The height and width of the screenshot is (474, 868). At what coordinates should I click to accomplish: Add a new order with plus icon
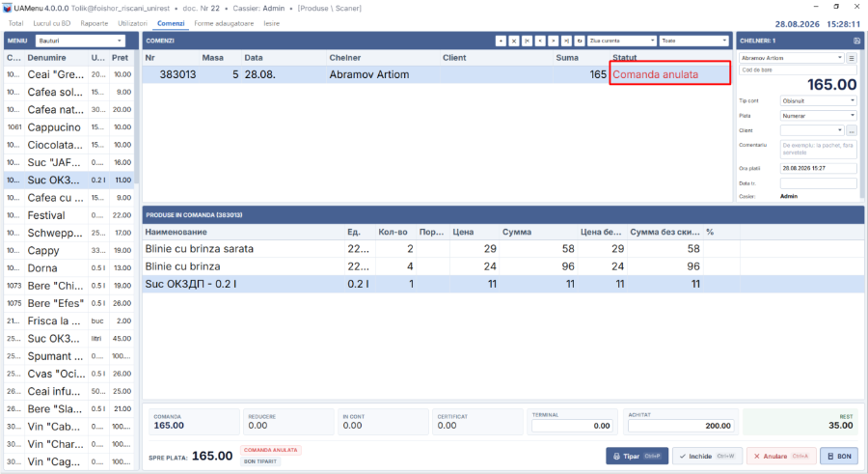point(501,41)
